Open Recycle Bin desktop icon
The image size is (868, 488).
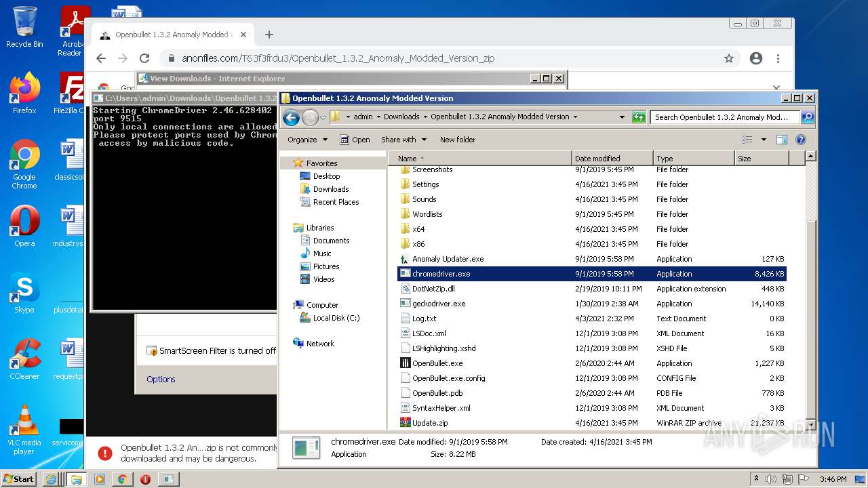[24, 28]
